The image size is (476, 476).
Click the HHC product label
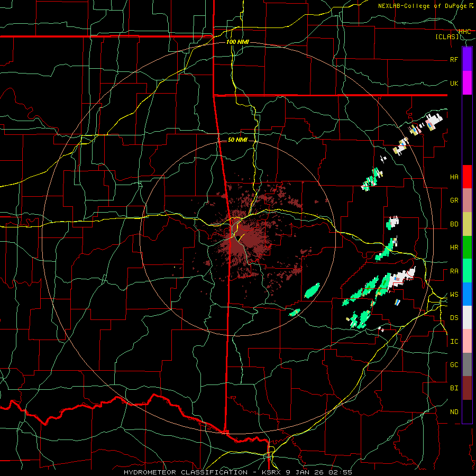(x=465, y=32)
